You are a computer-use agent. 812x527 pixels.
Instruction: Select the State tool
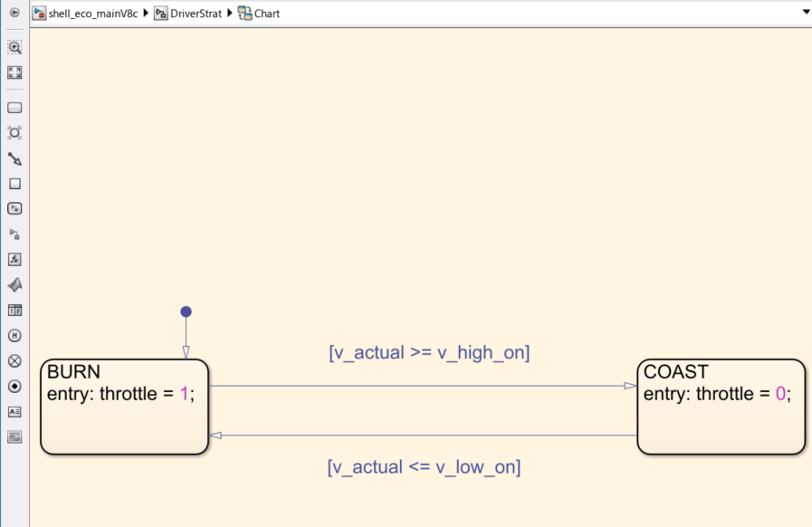pyautogui.click(x=14, y=107)
